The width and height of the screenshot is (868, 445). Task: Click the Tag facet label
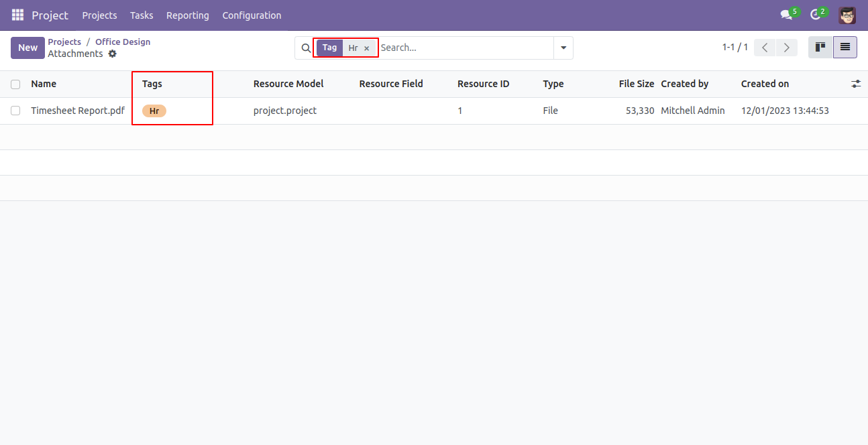[x=329, y=48]
